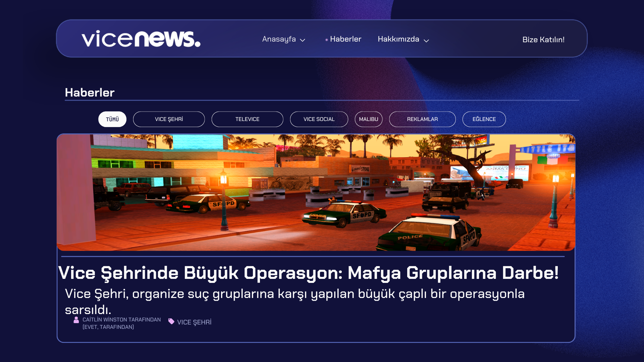Open the Anasayfa menu

pos(279,39)
